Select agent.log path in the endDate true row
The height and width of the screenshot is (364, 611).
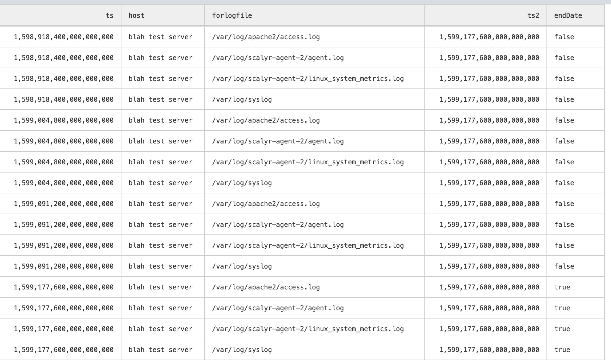click(x=278, y=308)
